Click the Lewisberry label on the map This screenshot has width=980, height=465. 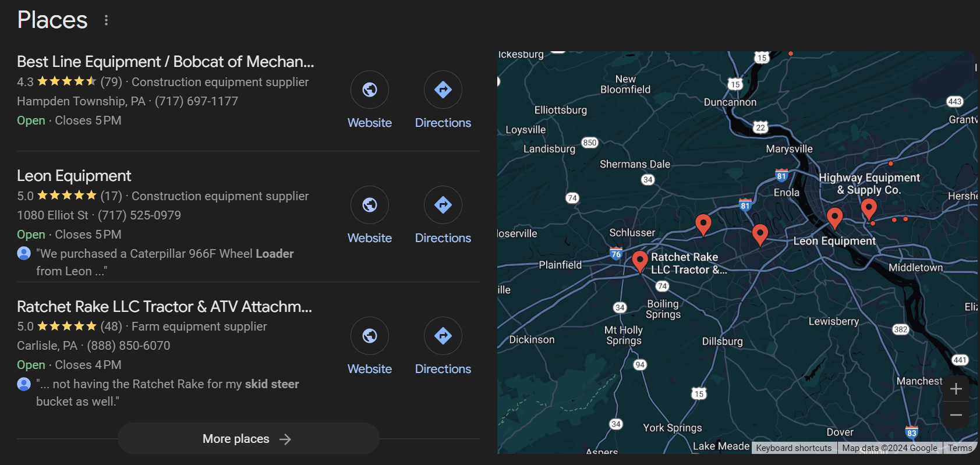834,321
